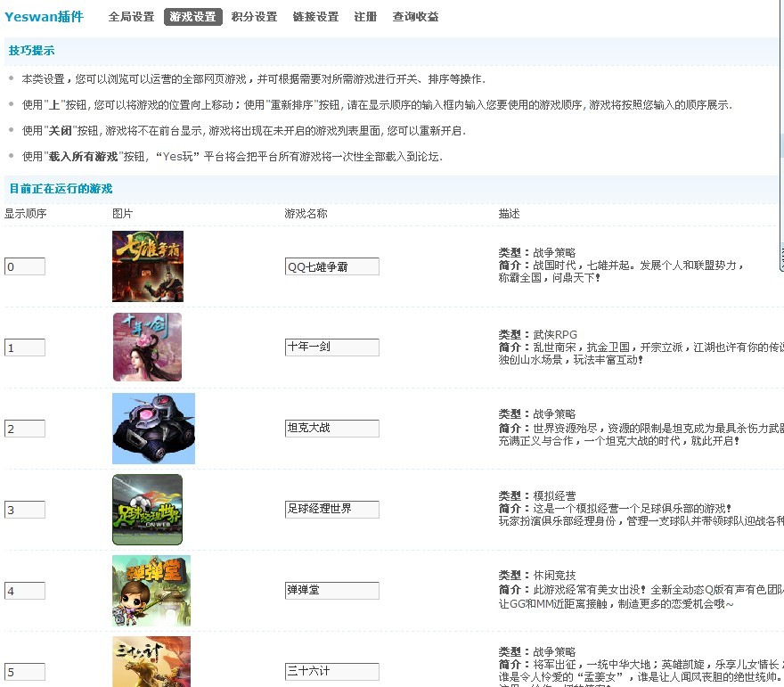This screenshot has width=784, height=687.
Task: Click the 类型：模拟经营 description text
Action: 537,496
